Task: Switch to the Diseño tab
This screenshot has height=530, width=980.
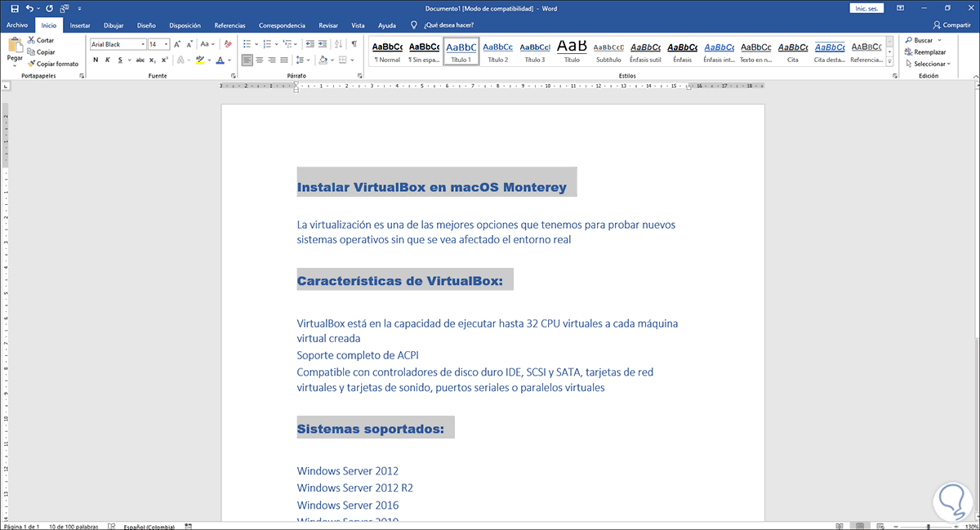Action: point(146,25)
